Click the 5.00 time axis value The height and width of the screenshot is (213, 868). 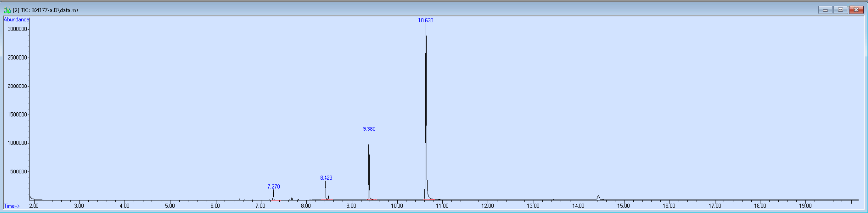pos(170,206)
